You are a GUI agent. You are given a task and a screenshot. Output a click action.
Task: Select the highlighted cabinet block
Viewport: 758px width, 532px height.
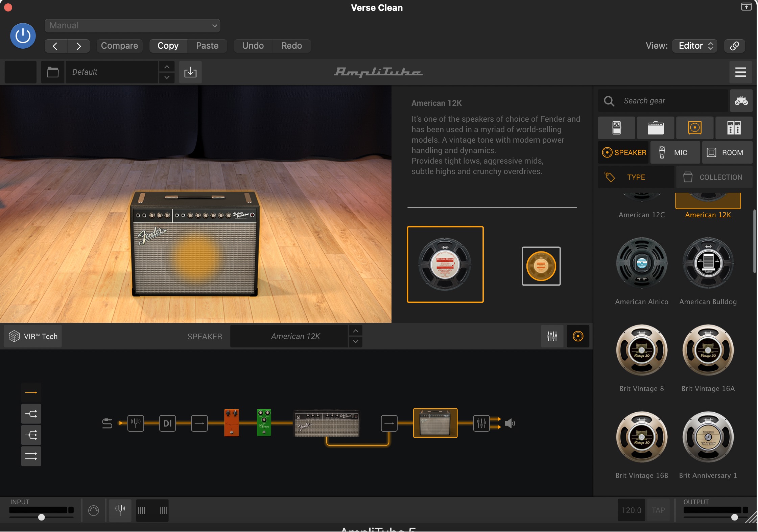tap(435, 423)
